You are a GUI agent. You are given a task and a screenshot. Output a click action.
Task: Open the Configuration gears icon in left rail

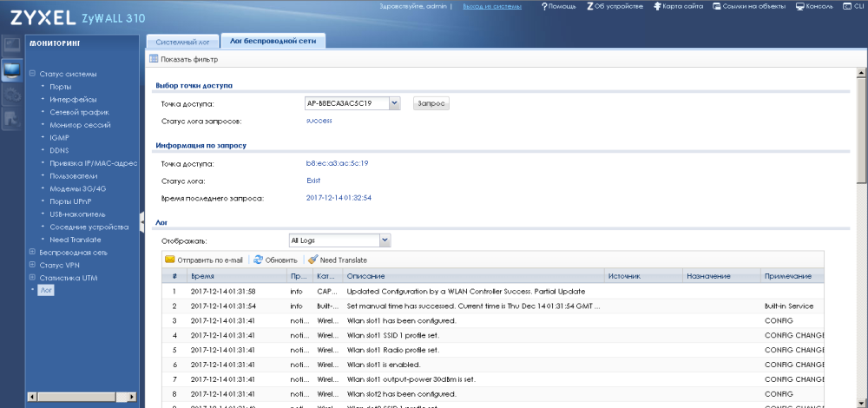click(11, 95)
